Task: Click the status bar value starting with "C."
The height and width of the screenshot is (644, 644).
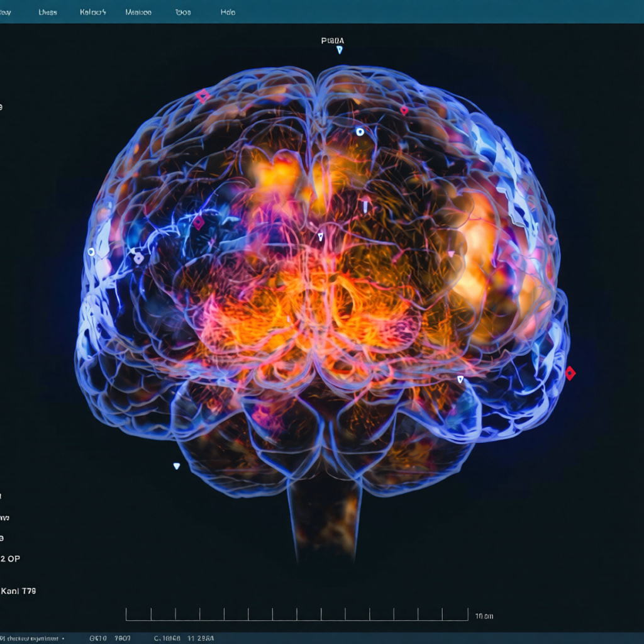Action: [184, 638]
